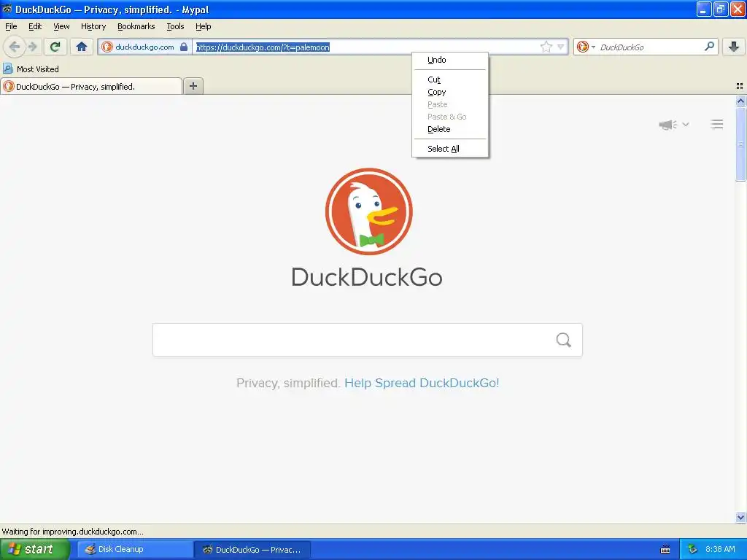Viewport: 747px width, 560px height.
Task: Switch to Disk Cleanup in the taskbar
Action: click(x=135, y=550)
